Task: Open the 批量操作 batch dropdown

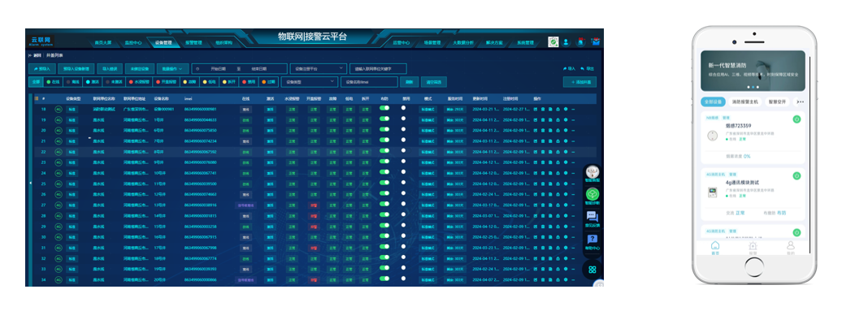Action: [x=172, y=69]
